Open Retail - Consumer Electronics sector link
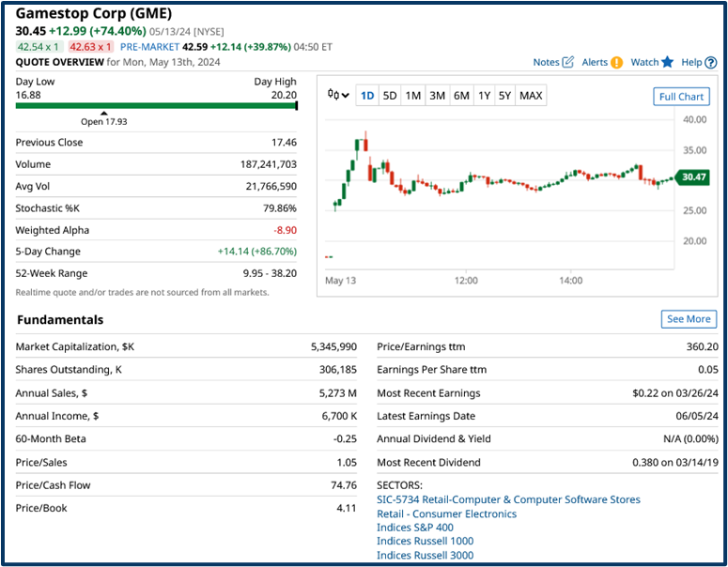 click(446, 513)
